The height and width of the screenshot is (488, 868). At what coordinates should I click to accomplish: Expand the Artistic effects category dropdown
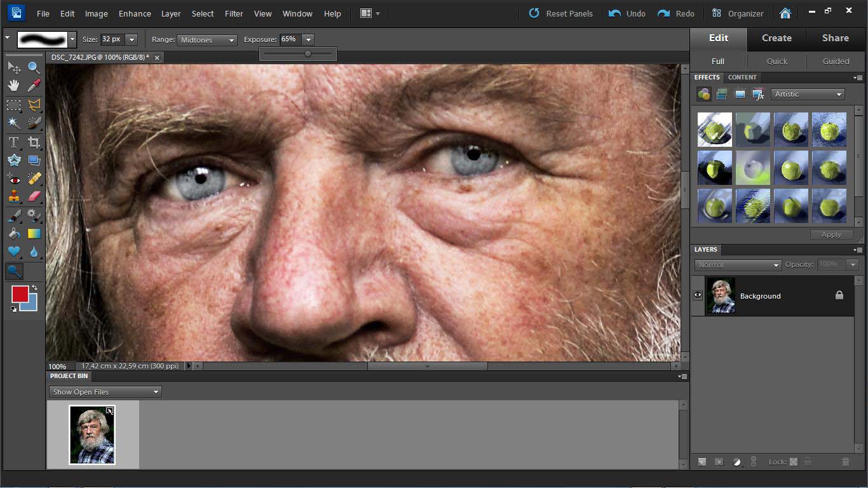[808, 94]
